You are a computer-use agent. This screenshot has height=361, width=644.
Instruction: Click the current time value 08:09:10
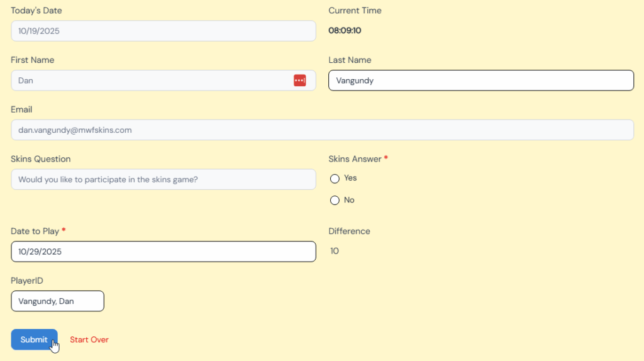pyautogui.click(x=345, y=30)
